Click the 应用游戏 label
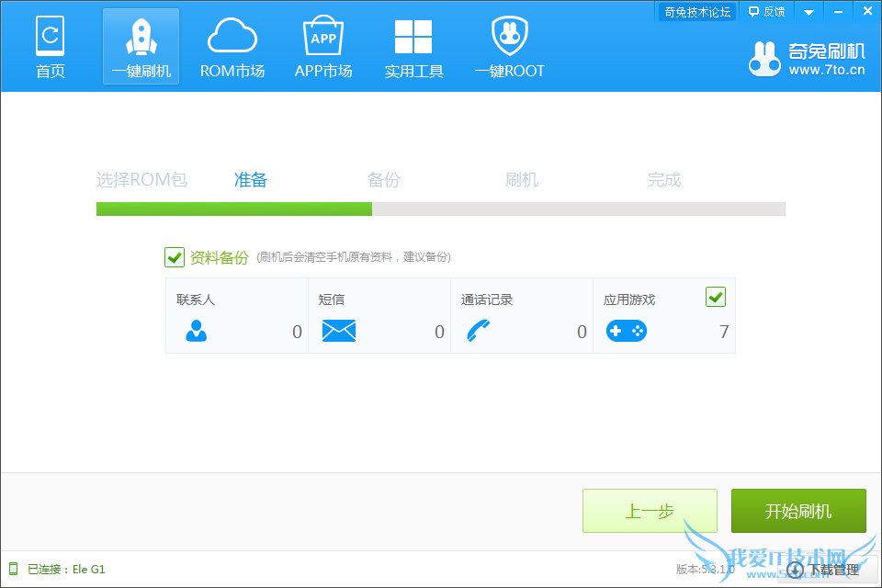Image resolution: width=882 pixels, height=588 pixels. click(629, 300)
